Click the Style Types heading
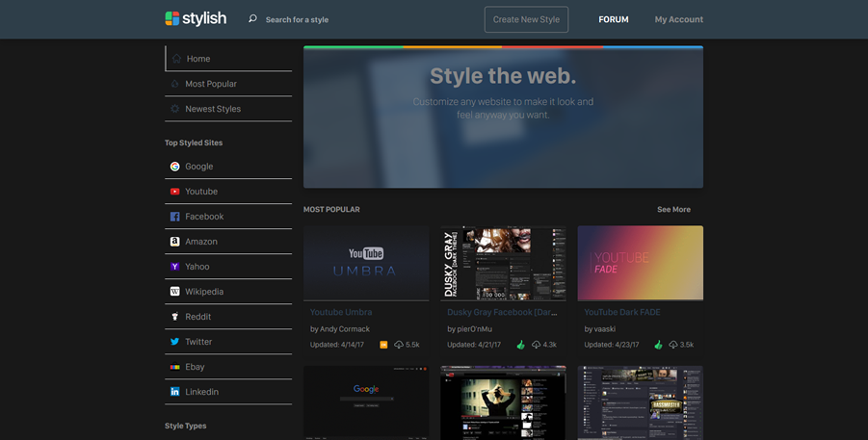Screen dimensions: 868x440 point(185,426)
